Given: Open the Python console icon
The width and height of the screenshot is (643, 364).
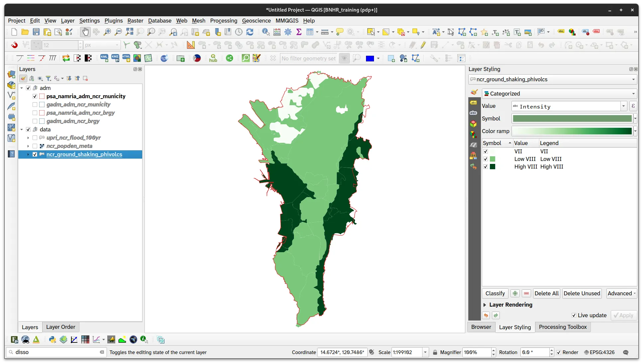Looking at the screenshot, I should point(52,339).
